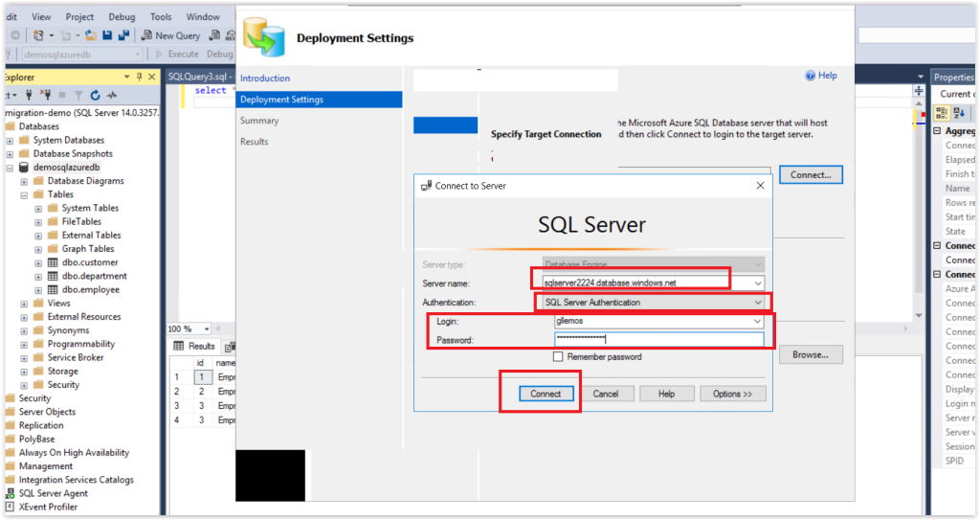The width and height of the screenshot is (980, 520).
Task: Click the Stop icon in Object Explorer toolbar
Action: [x=62, y=95]
